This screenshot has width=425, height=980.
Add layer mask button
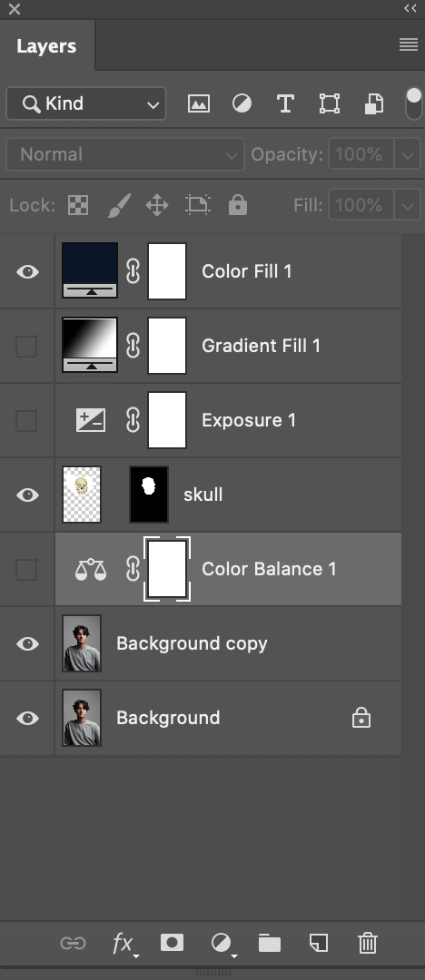pyautogui.click(x=173, y=943)
